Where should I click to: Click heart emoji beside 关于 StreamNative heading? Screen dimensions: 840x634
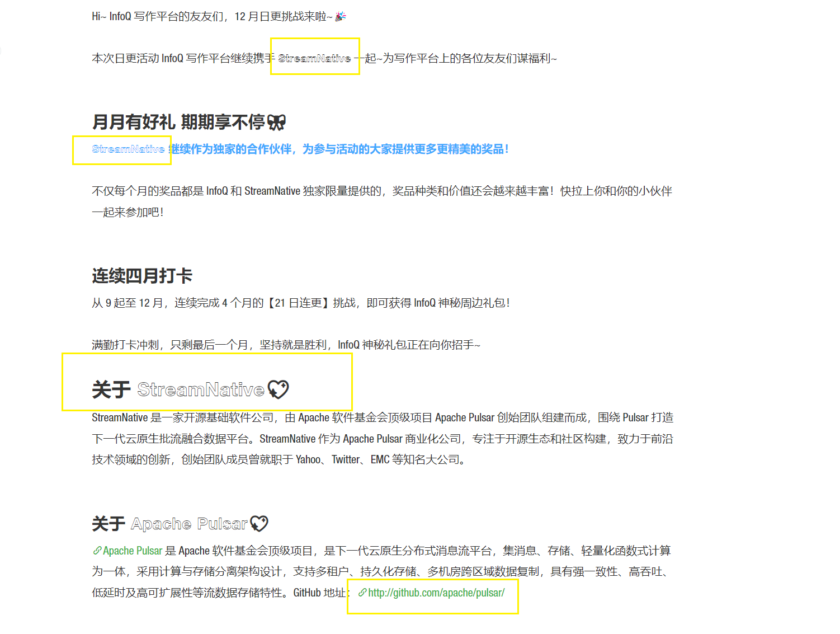pyautogui.click(x=278, y=389)
